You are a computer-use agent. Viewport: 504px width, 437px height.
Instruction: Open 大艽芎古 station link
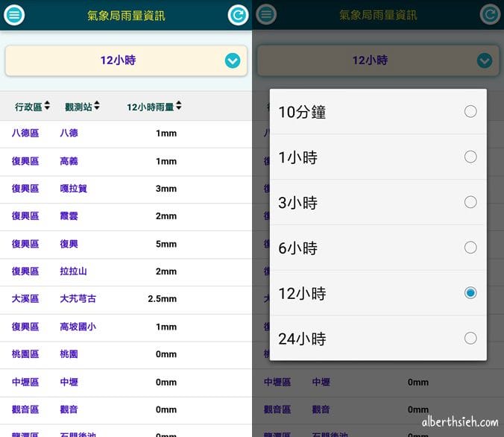coord(78,299)
